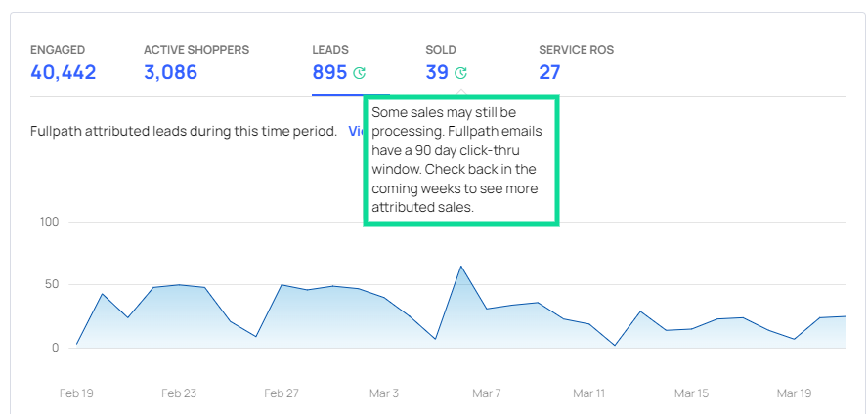
Task: Click the Mar 7 date marker
Action: (x=486, y=393)
